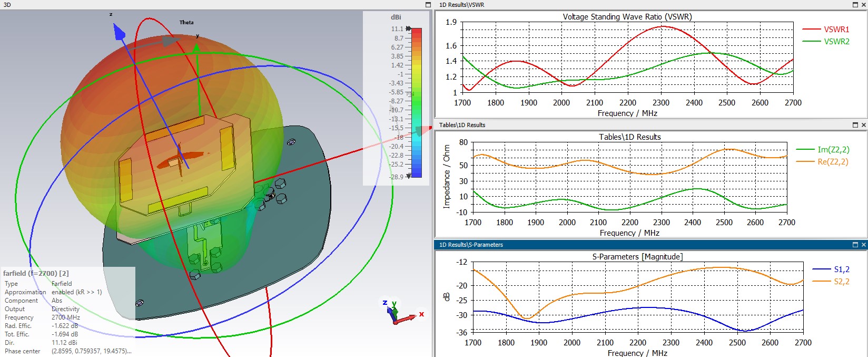Maximize the S-Parameters plot window
The image size is (868, 357).
855,245
